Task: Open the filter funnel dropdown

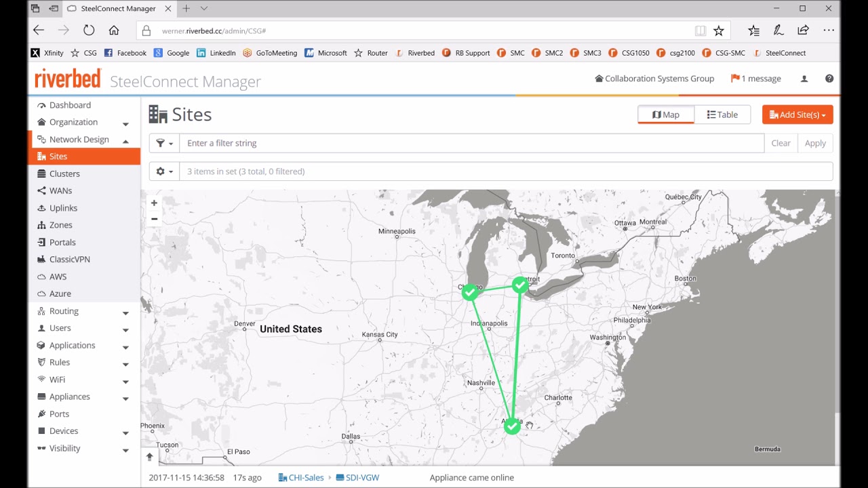Action: (164, 143)
